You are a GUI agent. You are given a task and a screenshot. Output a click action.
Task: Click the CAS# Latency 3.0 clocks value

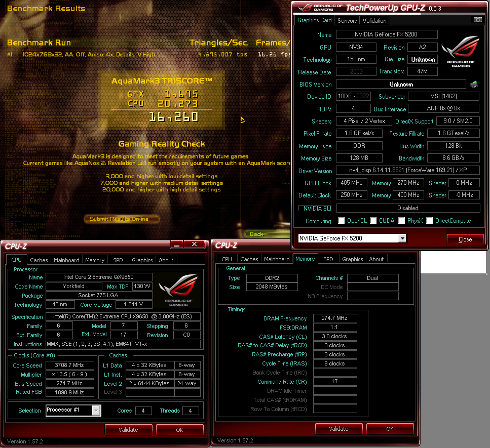(334, 336)
